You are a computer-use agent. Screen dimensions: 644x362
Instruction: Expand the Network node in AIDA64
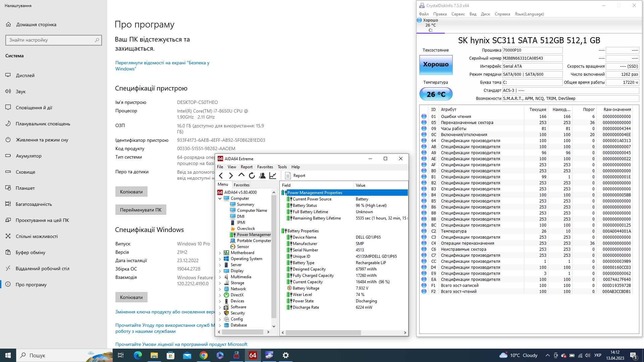[x=220, y=289]
